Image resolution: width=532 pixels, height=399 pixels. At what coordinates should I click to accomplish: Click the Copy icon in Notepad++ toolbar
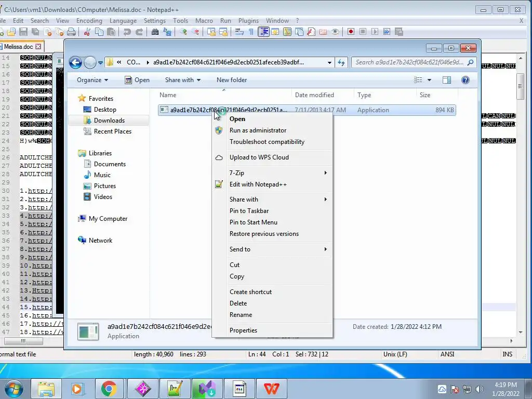[x=99, y=32]
